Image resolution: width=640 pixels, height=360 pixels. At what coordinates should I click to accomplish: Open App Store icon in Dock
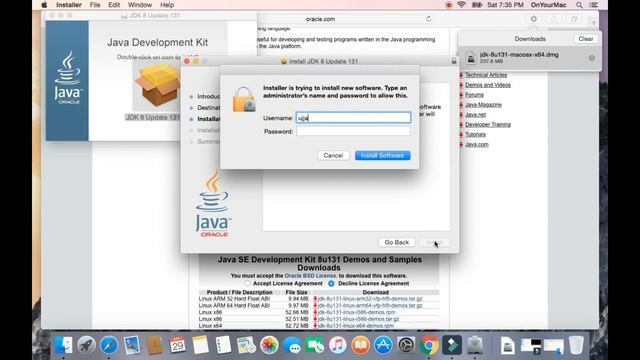pyautogui.click(x=383, y=345)
